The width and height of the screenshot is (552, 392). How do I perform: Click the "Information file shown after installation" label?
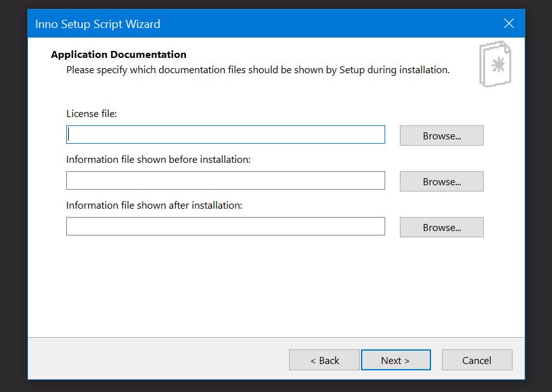click(154, 206)
